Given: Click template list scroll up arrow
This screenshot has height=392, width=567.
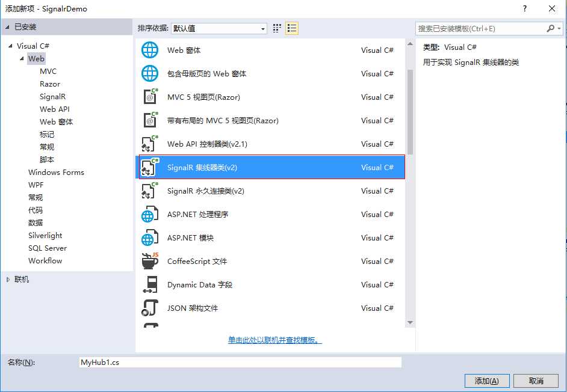Looking at the screenshot, I should 410,44.
